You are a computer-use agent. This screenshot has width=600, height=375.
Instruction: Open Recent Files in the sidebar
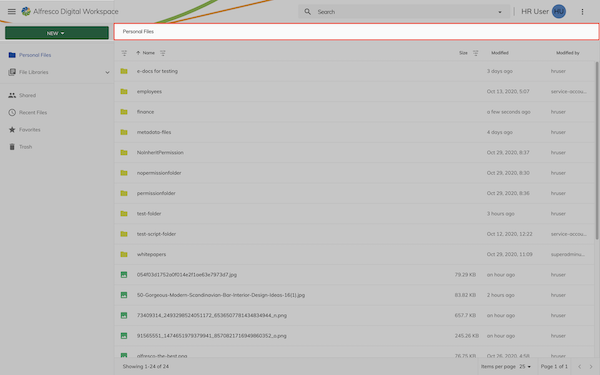point(33,112)
